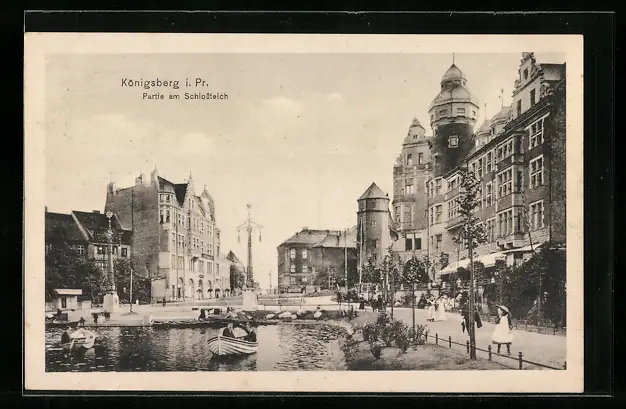Click the flower bed beside the pond

tap(385, 335)
